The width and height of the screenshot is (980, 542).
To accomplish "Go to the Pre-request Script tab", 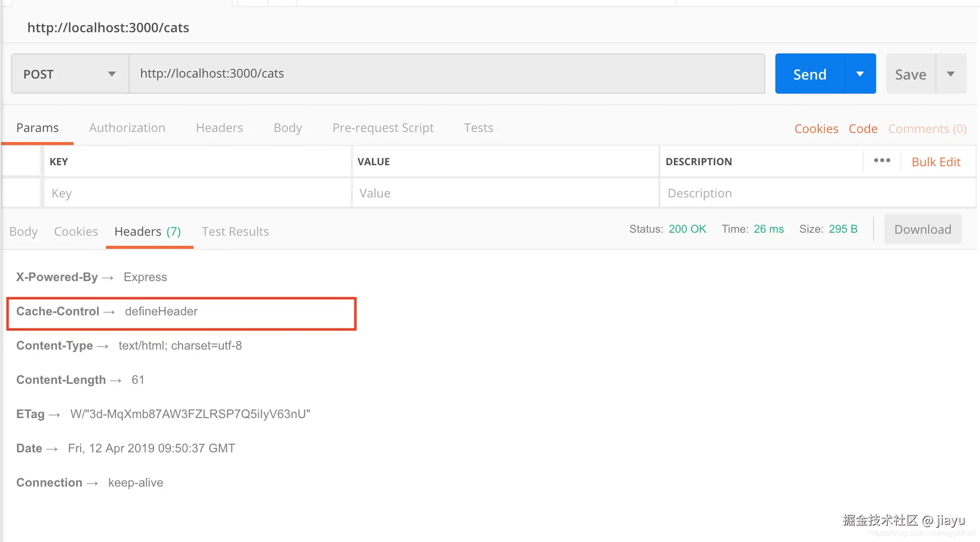I will (x=383, y=128).
